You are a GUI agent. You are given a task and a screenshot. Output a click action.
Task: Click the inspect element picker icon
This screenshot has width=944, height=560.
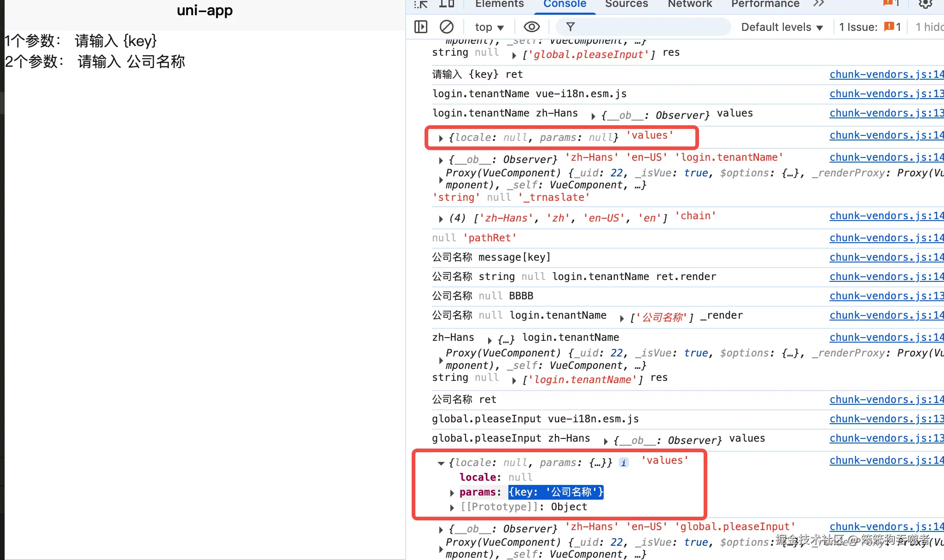(x=420, y=4)
